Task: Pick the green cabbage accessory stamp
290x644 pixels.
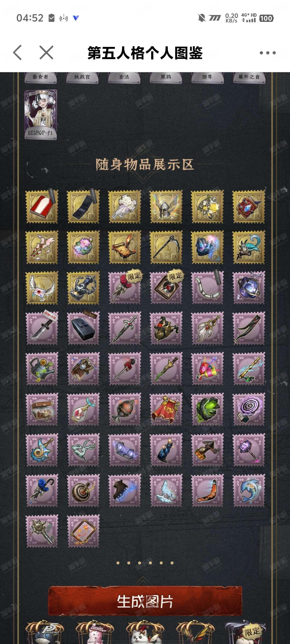Action: click(207, 409)
